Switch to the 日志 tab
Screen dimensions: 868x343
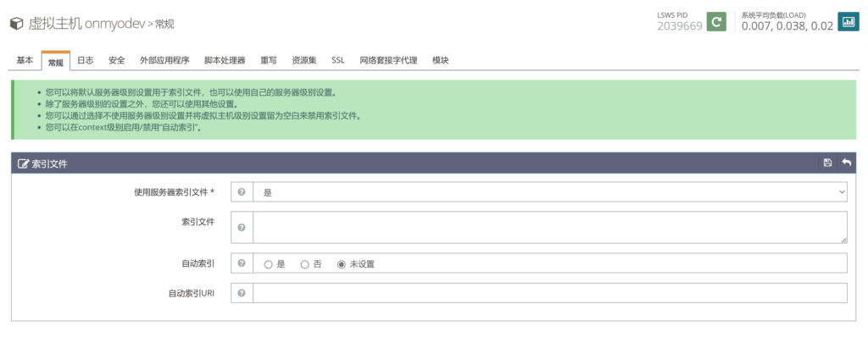coord(86,61)
